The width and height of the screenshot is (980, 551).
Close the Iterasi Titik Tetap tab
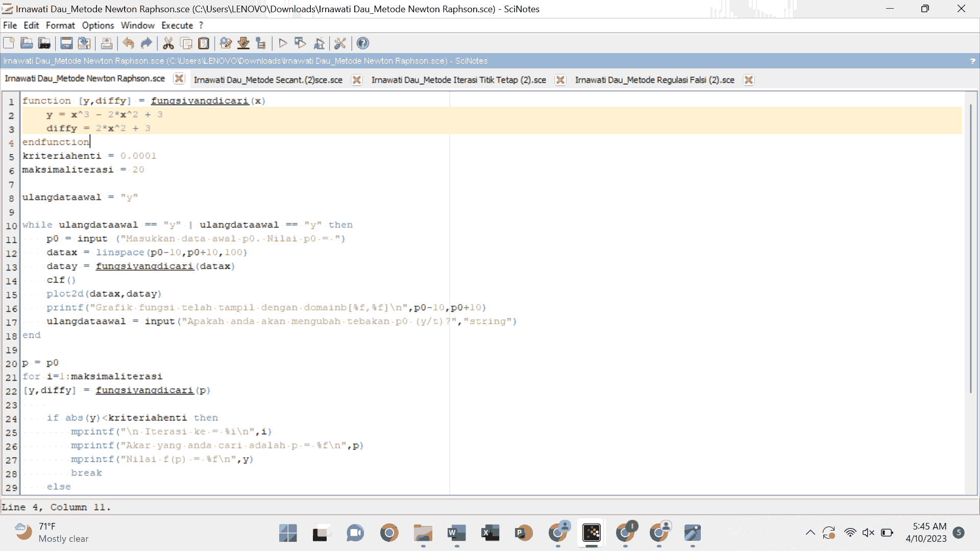coord(560,80)
